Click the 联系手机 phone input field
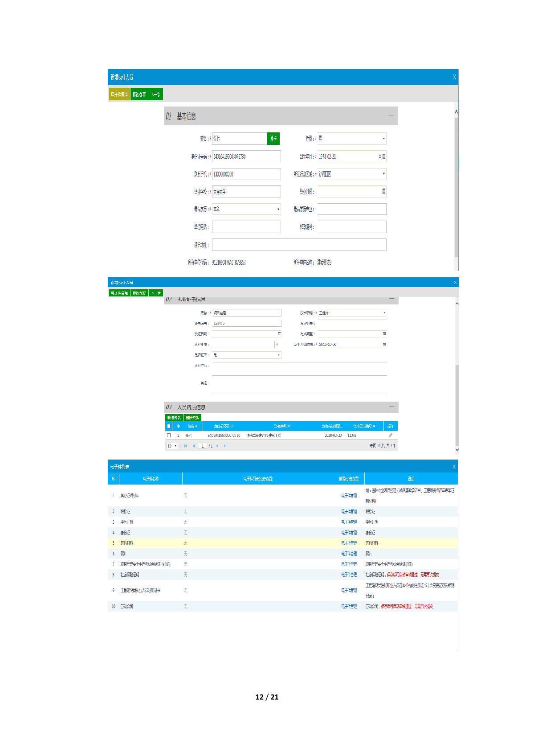The height and width of the screenshot is (756, 534). 246,174
